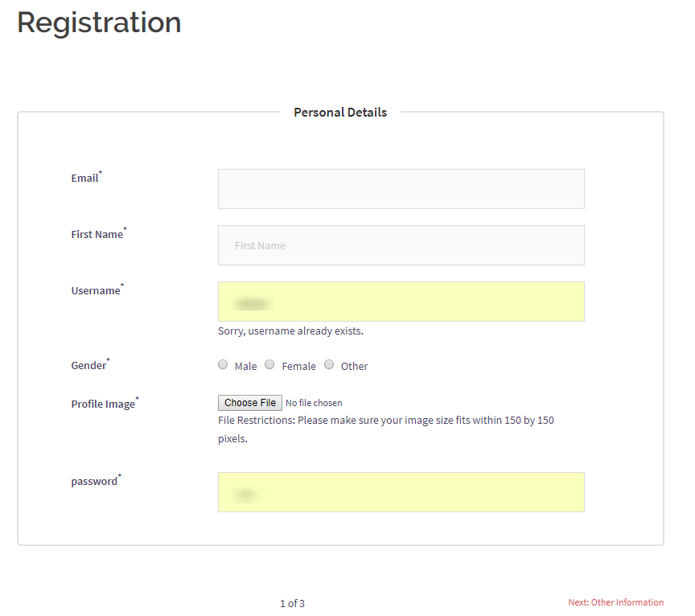Image resolution: width=695 pixels, height=616 pixels.
Task: Click the Email field label
Action: pyautogui.click(x=84, y=178)
